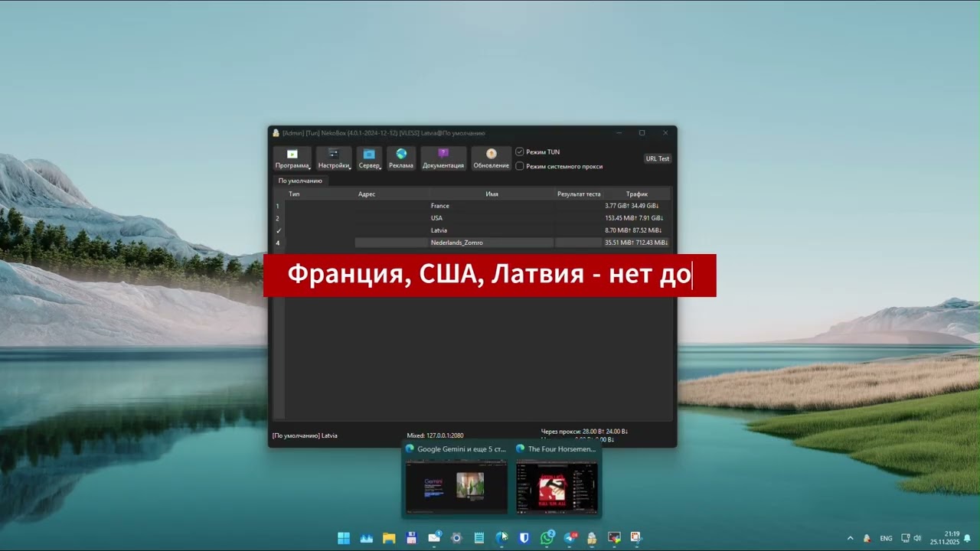Open WhatsApp from the taskbar
The height and width of the screenshot is (551, 980).
coord(547,538)
